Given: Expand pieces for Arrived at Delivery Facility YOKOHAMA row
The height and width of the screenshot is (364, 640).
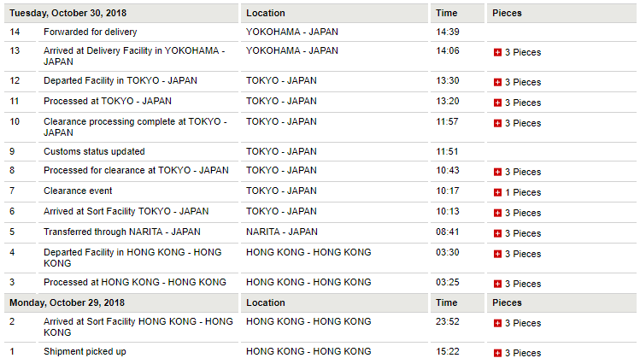Looking at the screenshot, I should 498,52.
